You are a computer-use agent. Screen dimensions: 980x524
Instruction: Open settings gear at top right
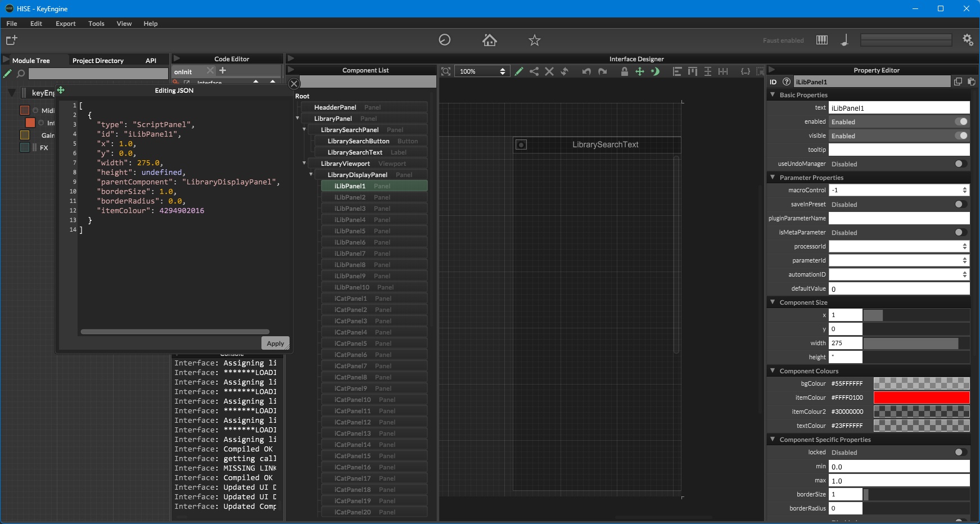[x=967, y=40]
